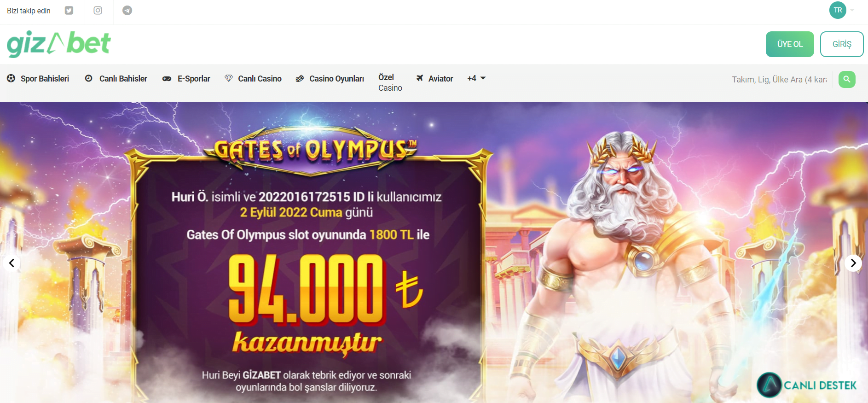Open the Telegram social icon
The height and width of the screenshot is (403, 868).
point(127,11)
